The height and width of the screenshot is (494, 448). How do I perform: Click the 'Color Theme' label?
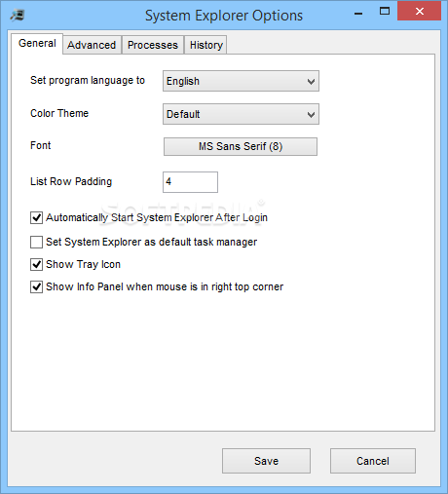(x=59, y=113)
